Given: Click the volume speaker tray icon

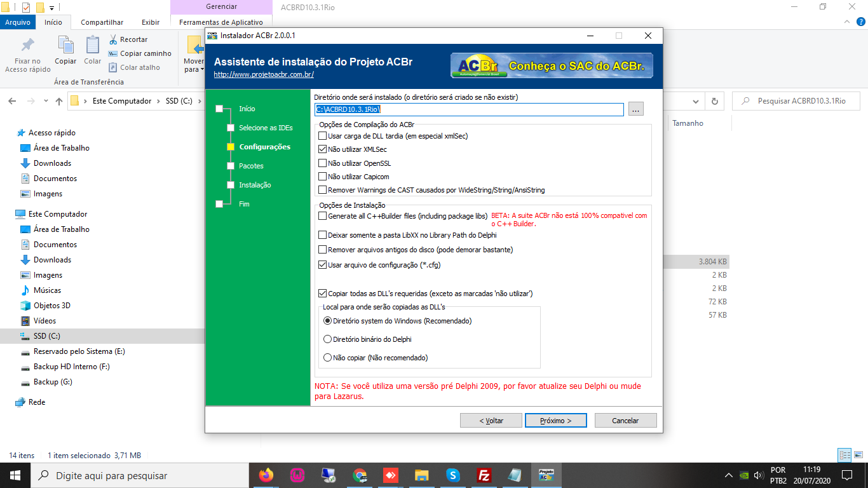Looking at the screenshot, I should [x=758, y=475].
